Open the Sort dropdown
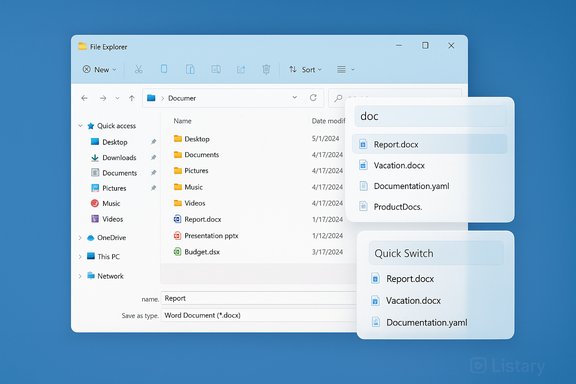The width and height of the screenshot is (576, 384). pyautogui.click(x=305, y=69)
